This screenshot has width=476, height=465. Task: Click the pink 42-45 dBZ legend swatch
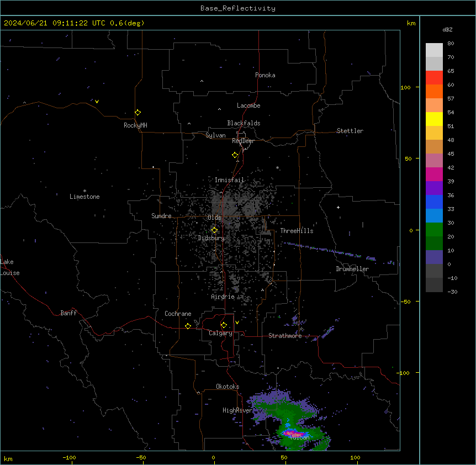coord(434,161)
